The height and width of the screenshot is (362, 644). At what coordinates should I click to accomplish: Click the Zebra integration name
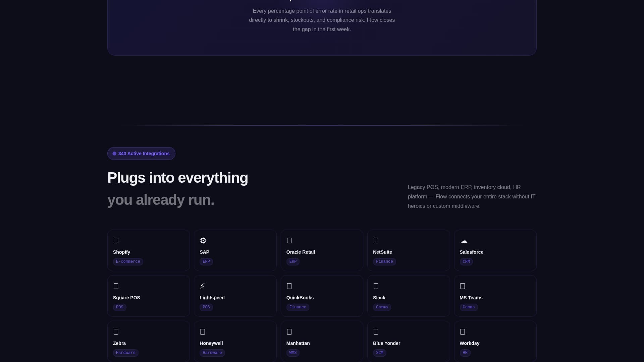[x=119, y=343]
